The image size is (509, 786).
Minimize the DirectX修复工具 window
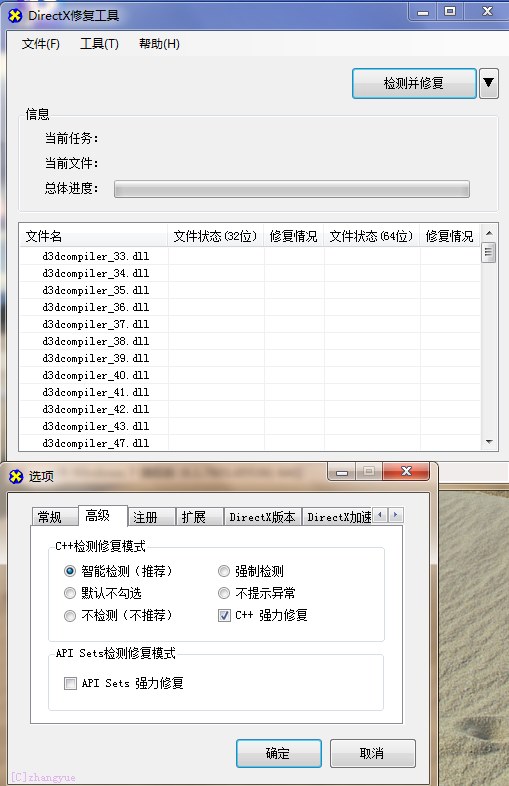coord(423,12)
